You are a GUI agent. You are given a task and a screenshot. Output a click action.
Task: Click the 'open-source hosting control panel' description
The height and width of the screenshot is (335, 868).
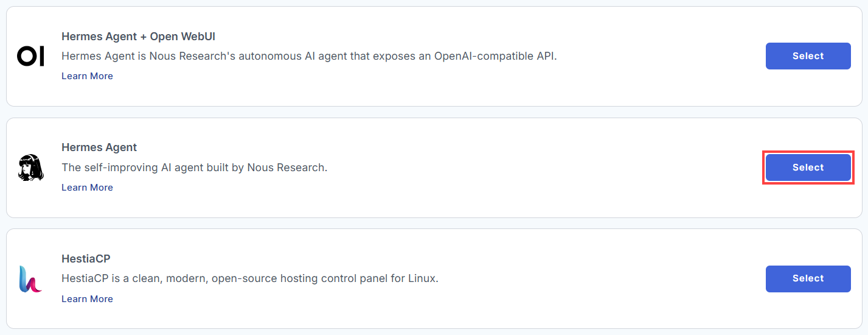pyautogui.click(x=250, y=278)
